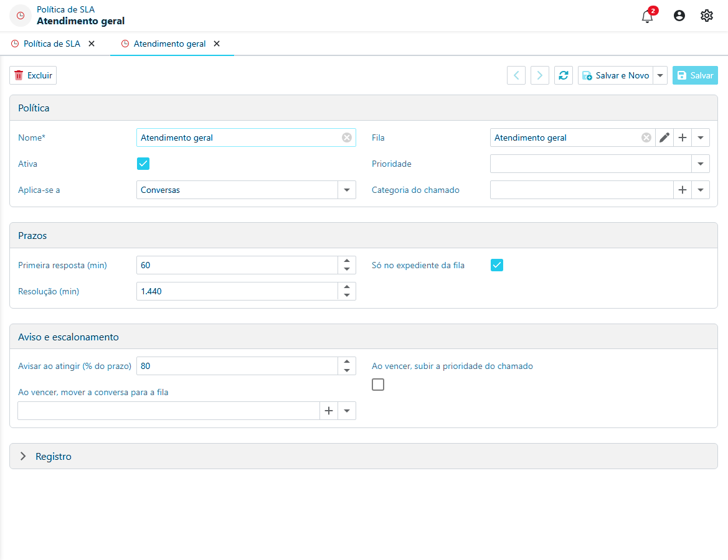Increase Resolução minutes
The height and width of the screenshot is (560, 728).
click(347, 287)
